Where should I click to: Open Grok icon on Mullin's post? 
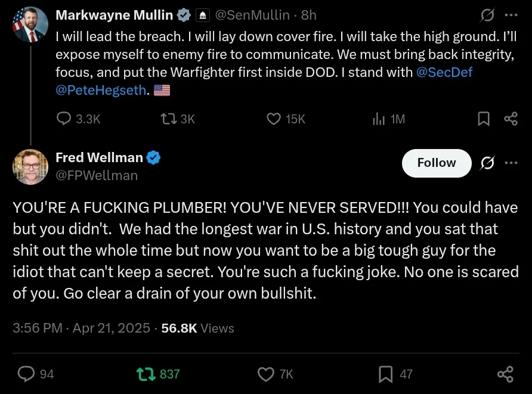[x=488, y=14]
